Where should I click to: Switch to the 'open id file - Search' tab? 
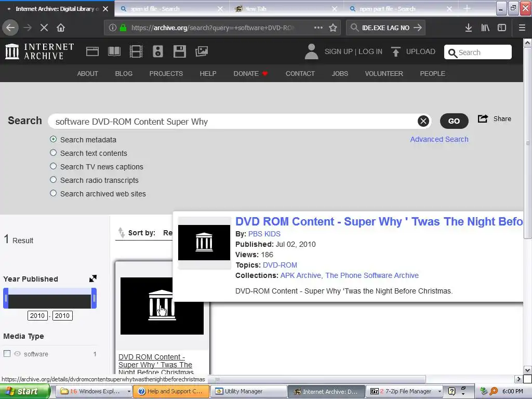tap(171, 9)
